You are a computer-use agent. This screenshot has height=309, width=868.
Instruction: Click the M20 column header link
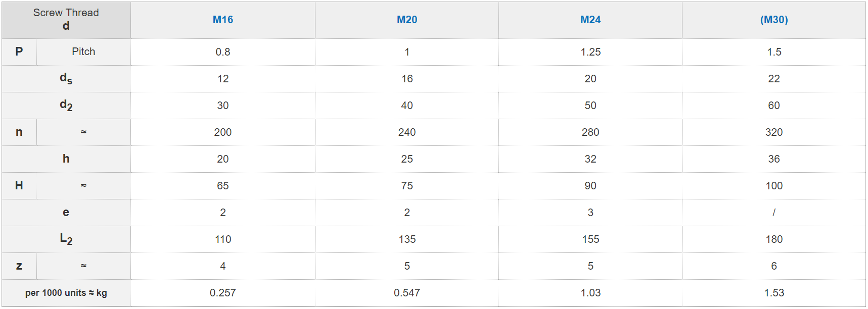(x=407, y=20)
